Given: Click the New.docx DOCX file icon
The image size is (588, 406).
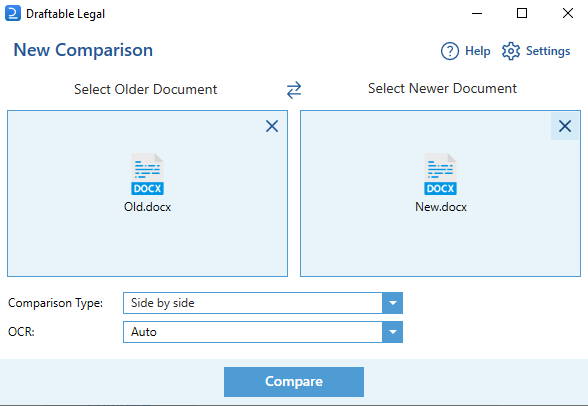Looking at the screenshot, I should point(440,174).
